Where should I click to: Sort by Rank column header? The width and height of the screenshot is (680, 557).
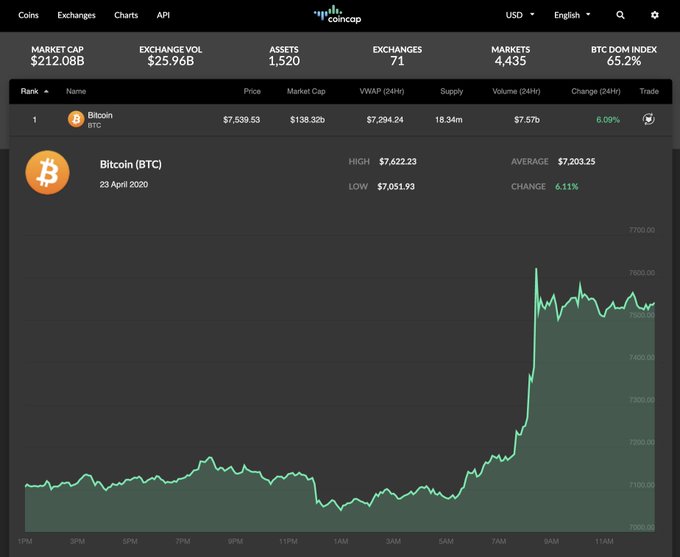pos(34,91)
